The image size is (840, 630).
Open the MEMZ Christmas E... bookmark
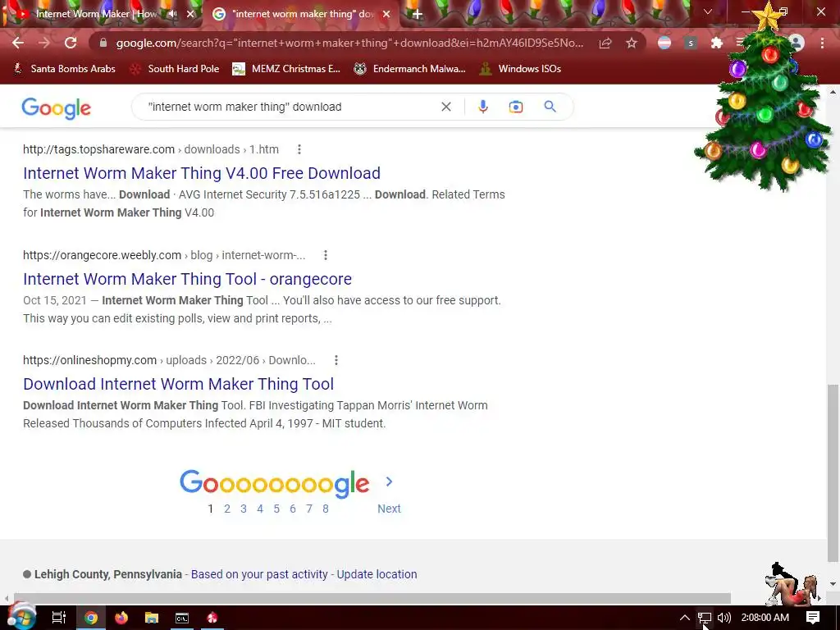286,69
